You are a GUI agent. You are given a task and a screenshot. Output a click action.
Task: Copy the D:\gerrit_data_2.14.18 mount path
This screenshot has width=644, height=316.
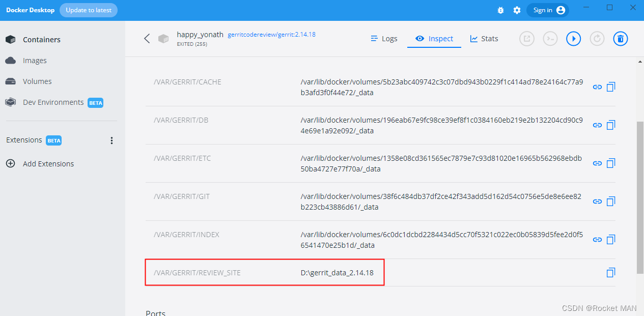(x=610, y=272)
